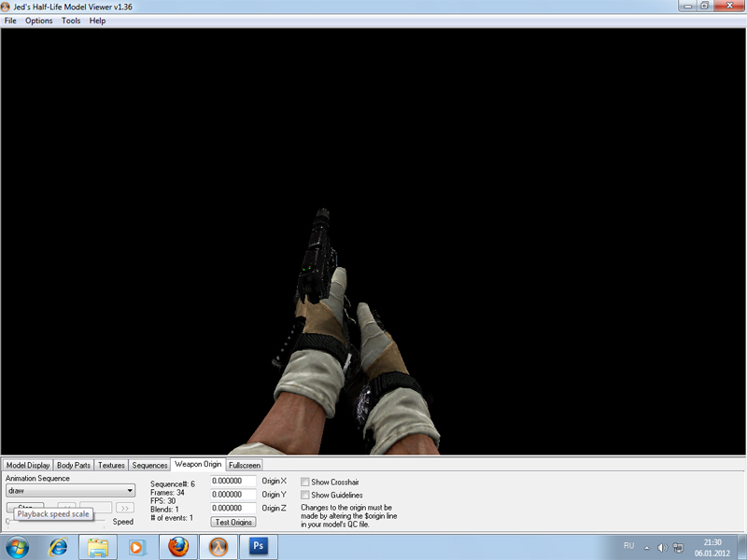The width and height of the screenshot is (747, 560).
Task: Open the Windows Start menu
Action: click(x=17, y=547)
